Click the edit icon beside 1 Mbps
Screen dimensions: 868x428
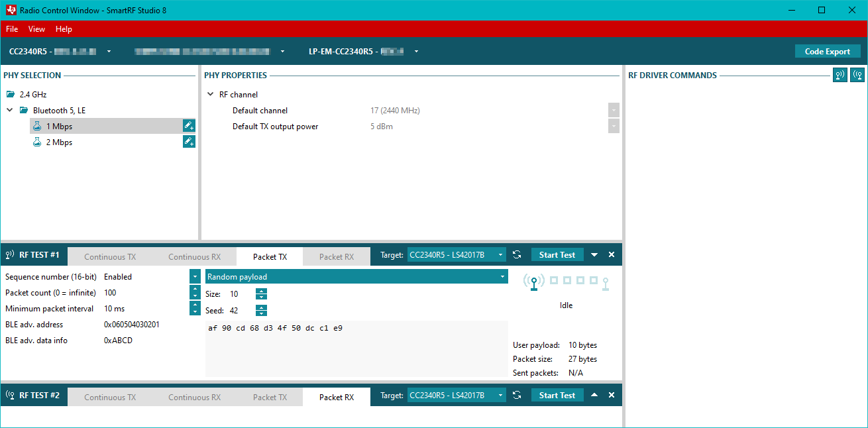pyautogui.click(x=189, y=126)
